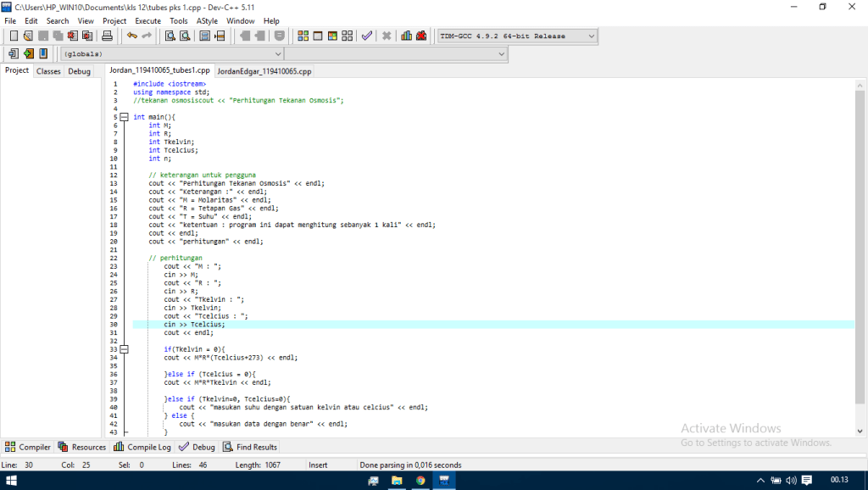The image size is (868, 490).
Task: Open the Execute menu
Action: pos(147,20)
